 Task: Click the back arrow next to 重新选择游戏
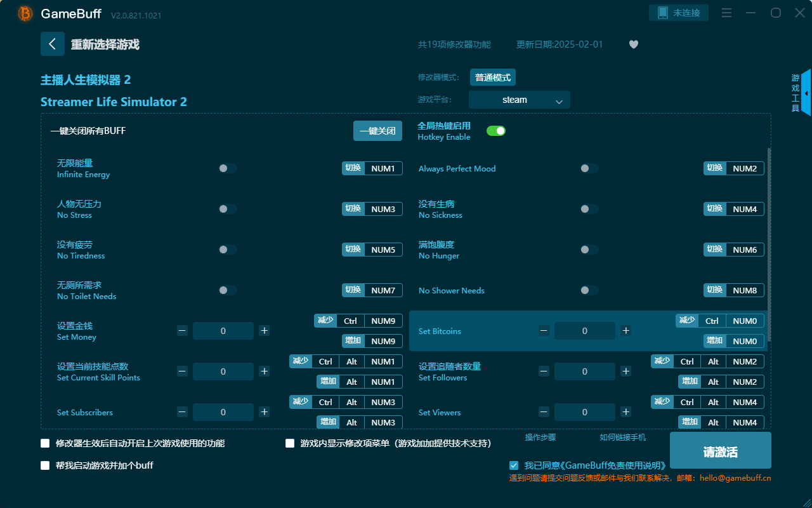tap(53, 43)
